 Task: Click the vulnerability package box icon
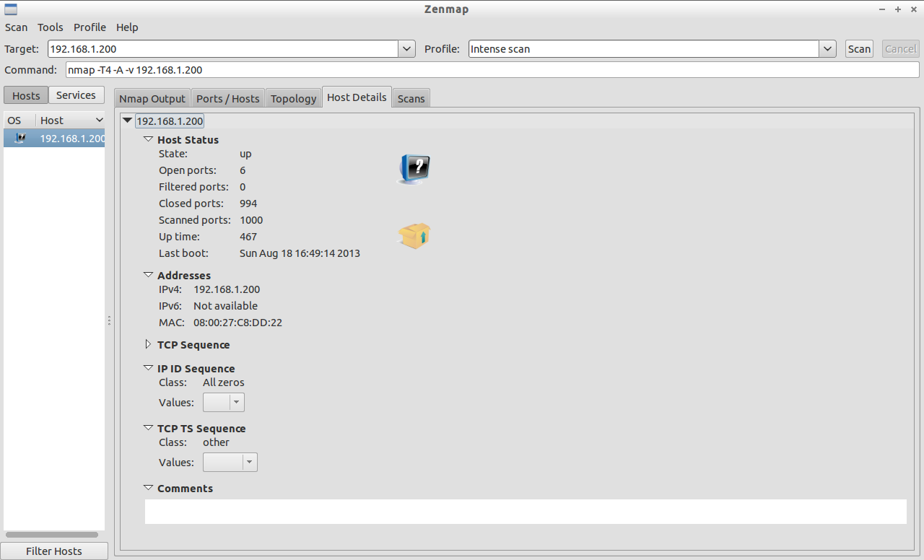coord(414,236)
